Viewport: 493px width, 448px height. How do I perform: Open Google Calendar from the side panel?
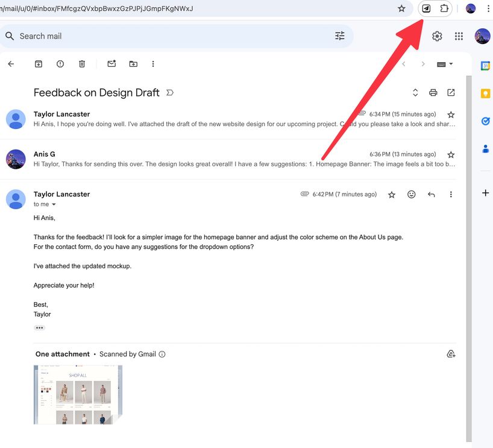[x=485, y=66]
